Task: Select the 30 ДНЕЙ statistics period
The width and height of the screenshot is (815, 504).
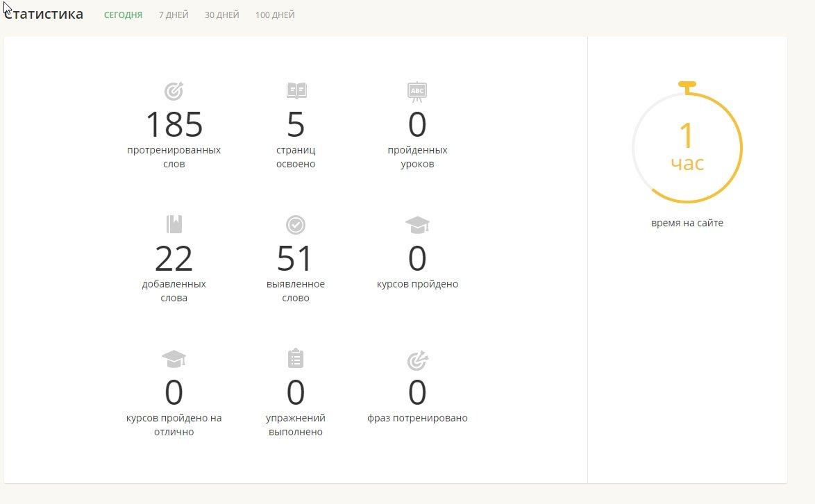Action: click(221, 15)
